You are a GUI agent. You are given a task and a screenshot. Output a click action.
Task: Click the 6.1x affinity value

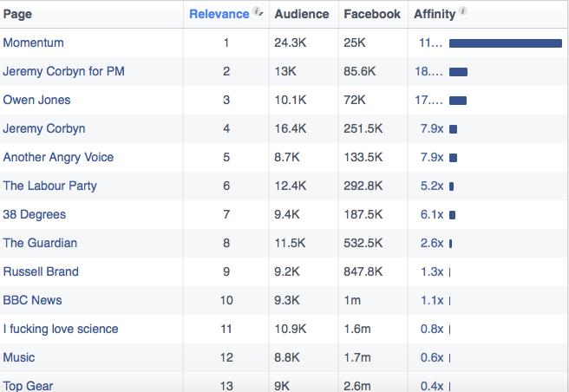tap(432, 214)
